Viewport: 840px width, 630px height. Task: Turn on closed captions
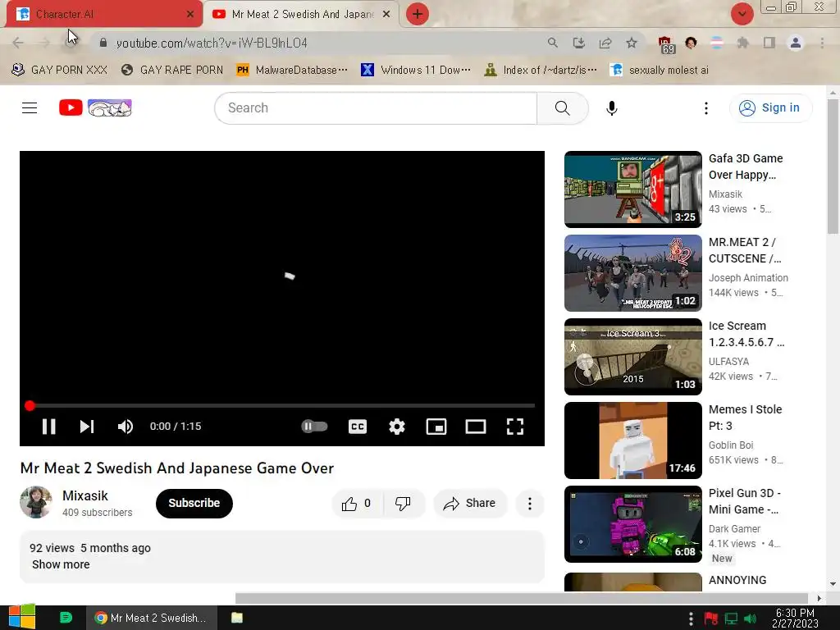[358, 427]
